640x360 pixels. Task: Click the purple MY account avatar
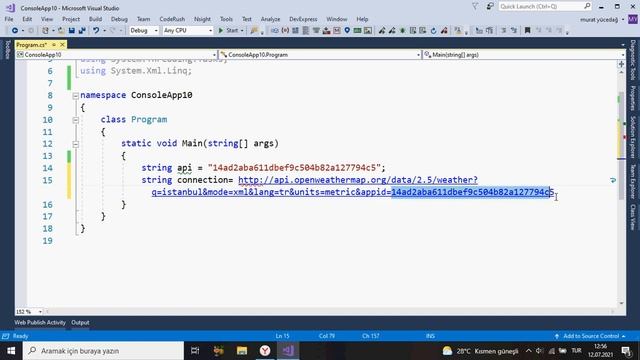633,19
